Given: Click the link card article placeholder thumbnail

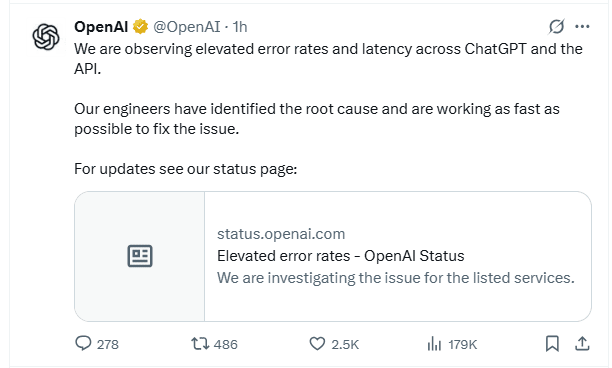Looking at the screenshot, I should 140,256.
